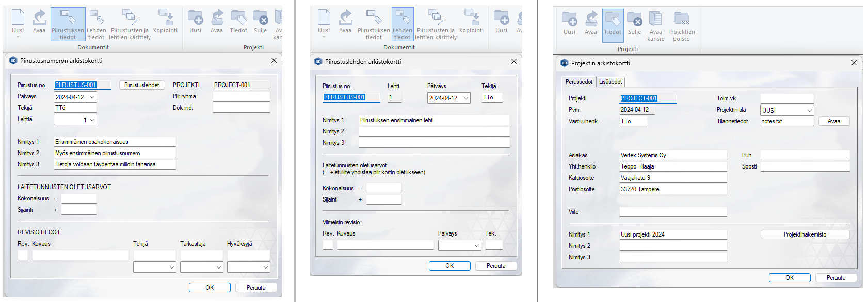Click Sijainti field in Piirustuslehden arkistokortti
This screenshot has height=302, width=868.
coord(384,199)
